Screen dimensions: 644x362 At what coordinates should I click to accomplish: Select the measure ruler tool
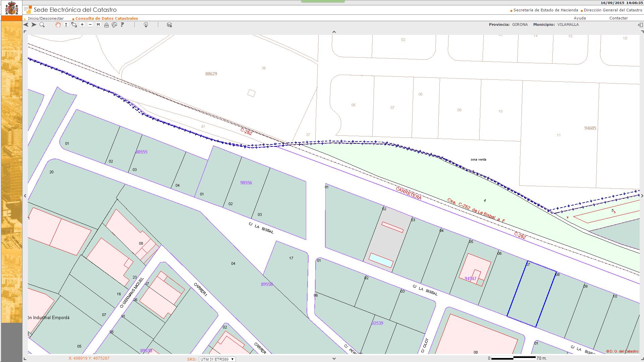coord(106,25)
